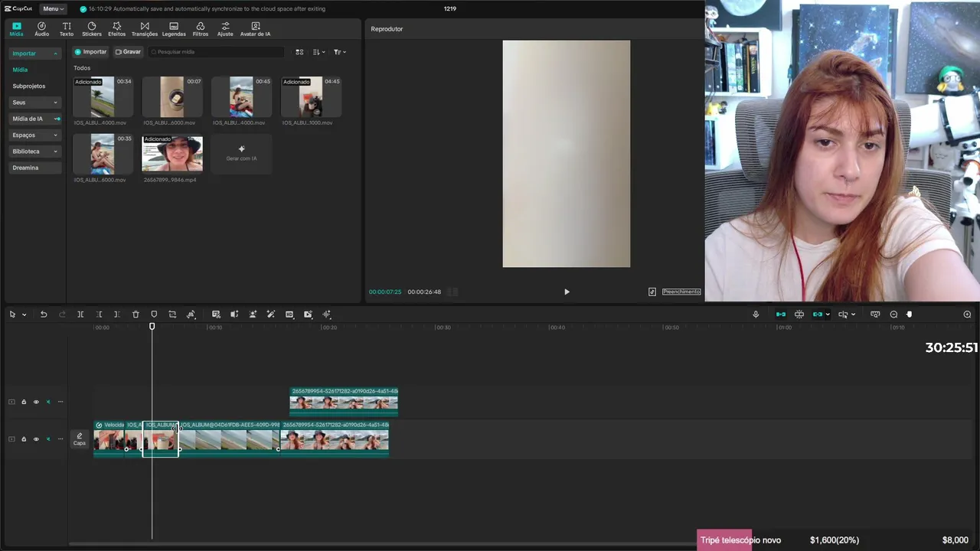Zoom in the timeline

point(967,315)
